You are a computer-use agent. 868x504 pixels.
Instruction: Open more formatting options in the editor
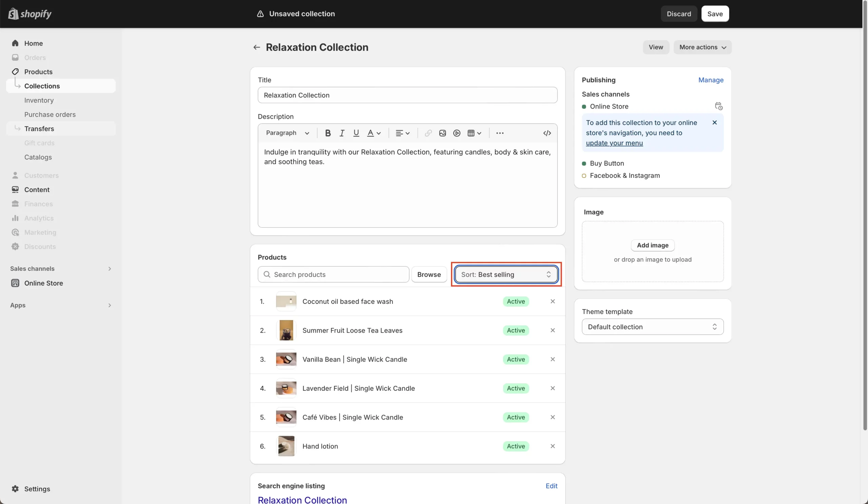coord(500,133)
